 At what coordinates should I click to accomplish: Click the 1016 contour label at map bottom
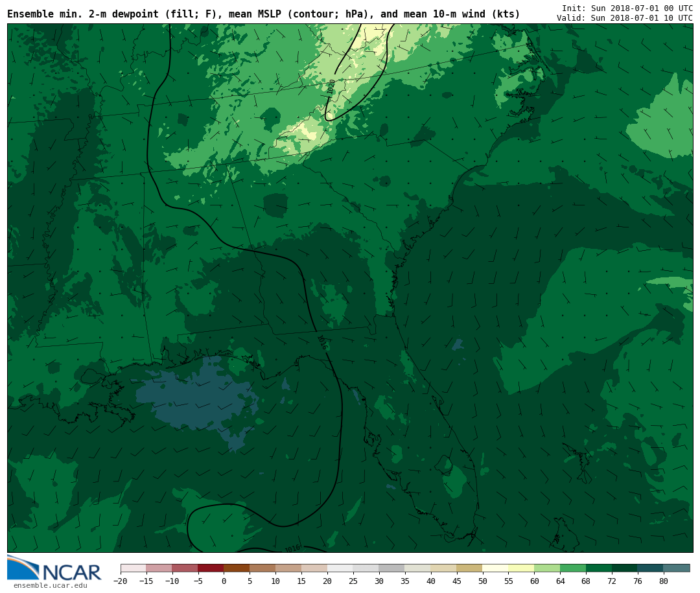pos(293,549)
